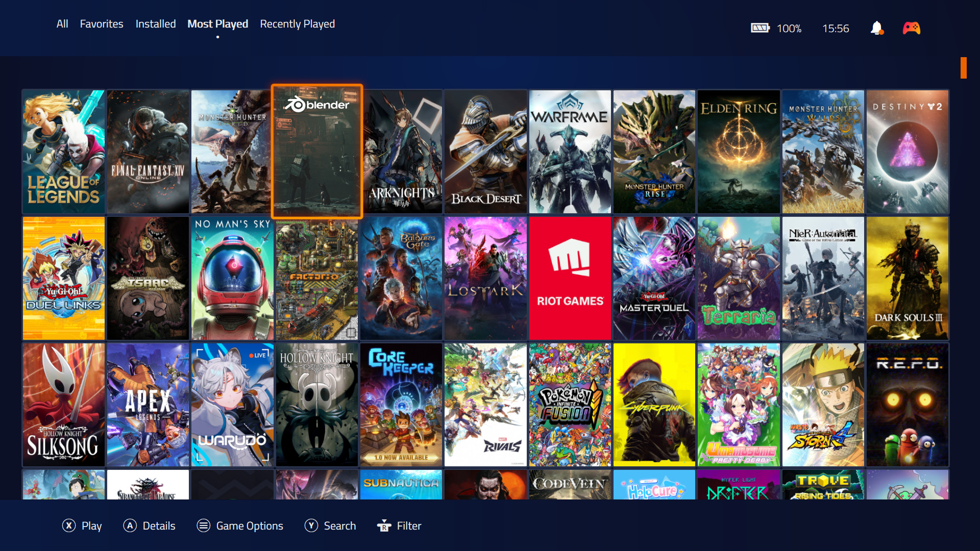Select the Installed tab
The width and height of the screenshot is (980, 551).
click(x=156, y=24)
